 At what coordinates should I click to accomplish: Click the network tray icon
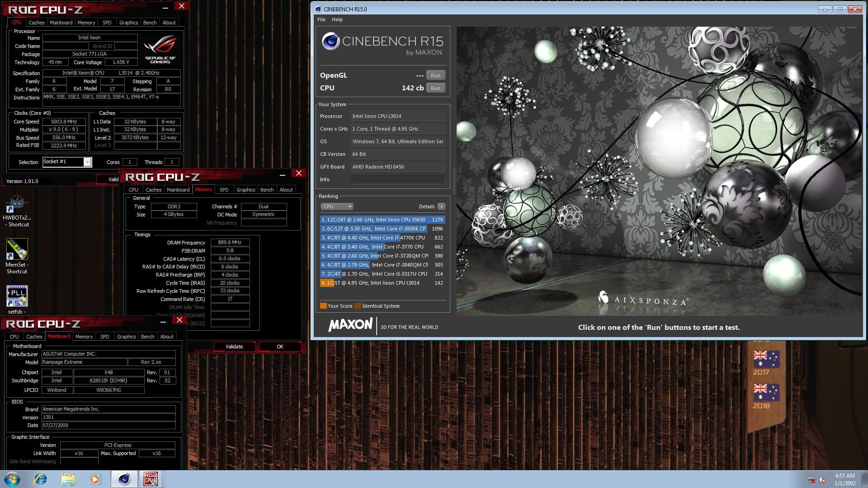811,479
